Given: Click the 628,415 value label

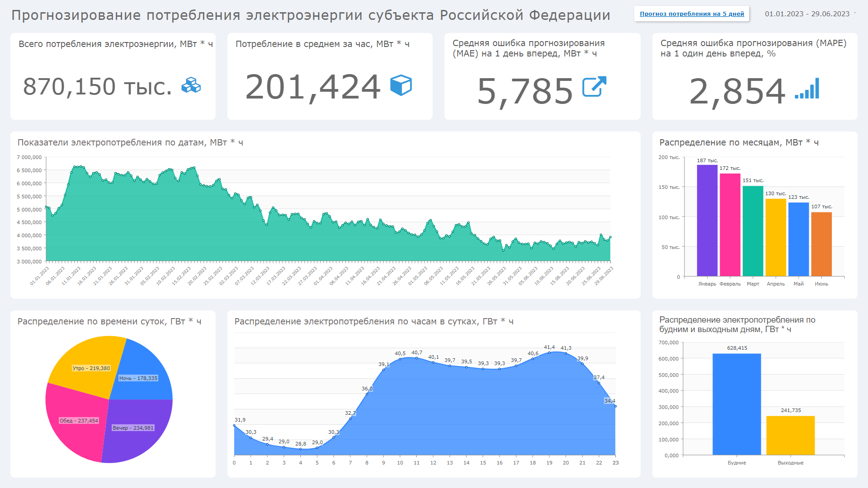Looking at the screenshot, I should [737, 348].
